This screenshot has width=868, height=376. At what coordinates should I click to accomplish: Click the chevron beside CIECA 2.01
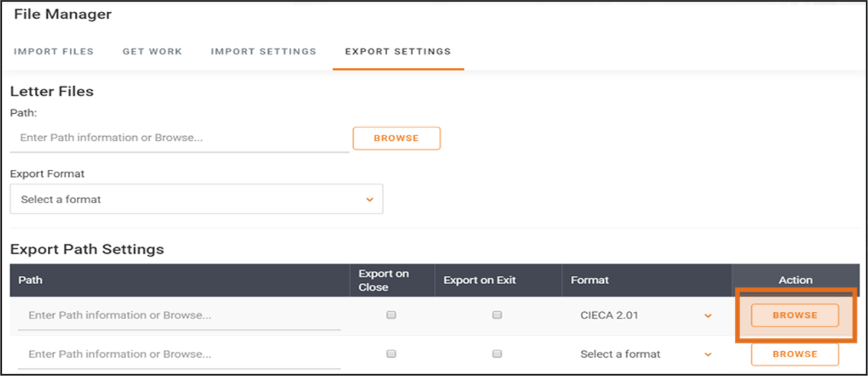(708, 316)
